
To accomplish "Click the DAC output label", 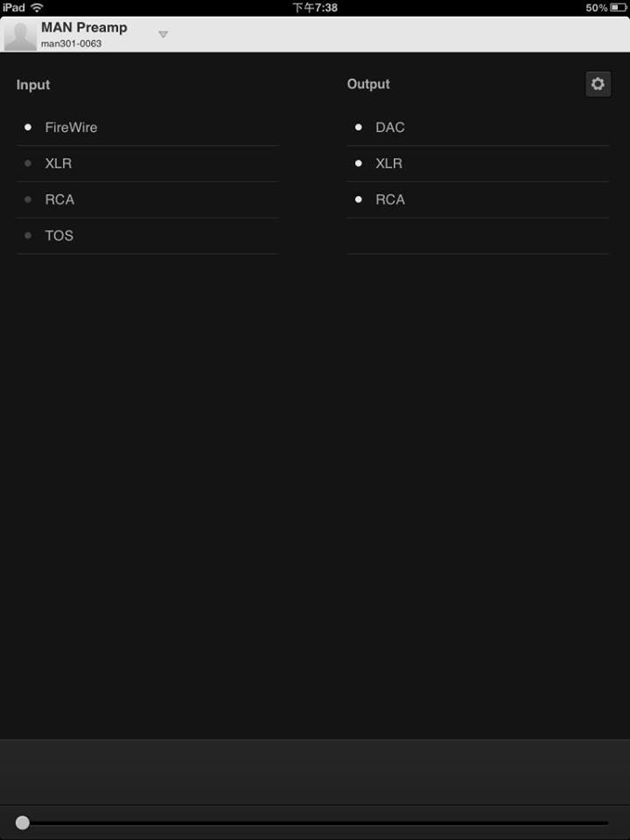I will pyautogui.click(x=390, y=128).
